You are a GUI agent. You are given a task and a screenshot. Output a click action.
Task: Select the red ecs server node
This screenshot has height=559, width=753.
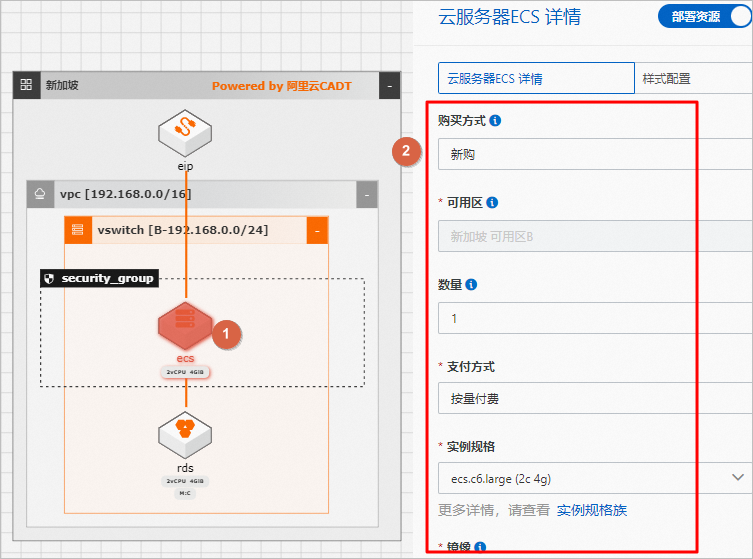tap(185, 326)
